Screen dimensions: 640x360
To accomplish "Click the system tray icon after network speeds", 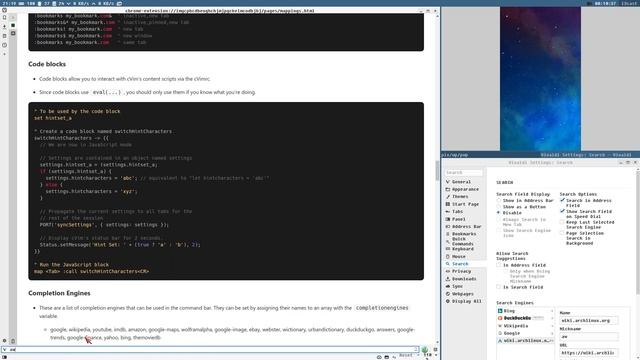I will 119,3.
